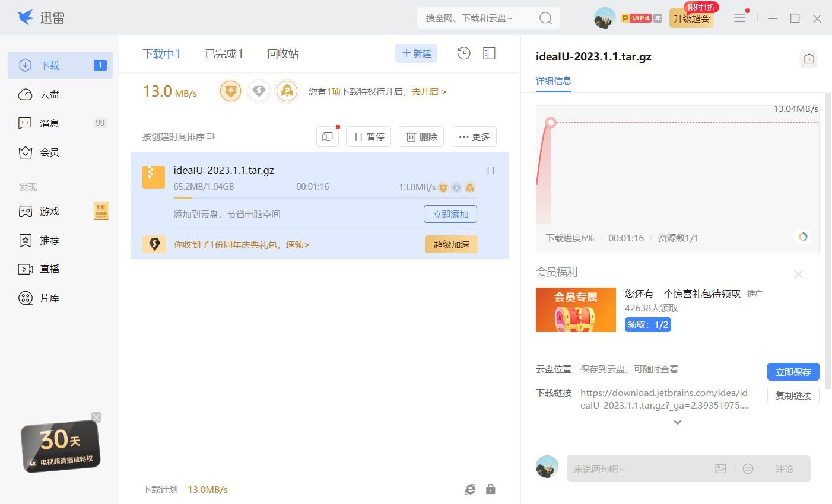832x504 pixels.
Task: Click the 超级加速 button
Action: (x=451, y=244)
